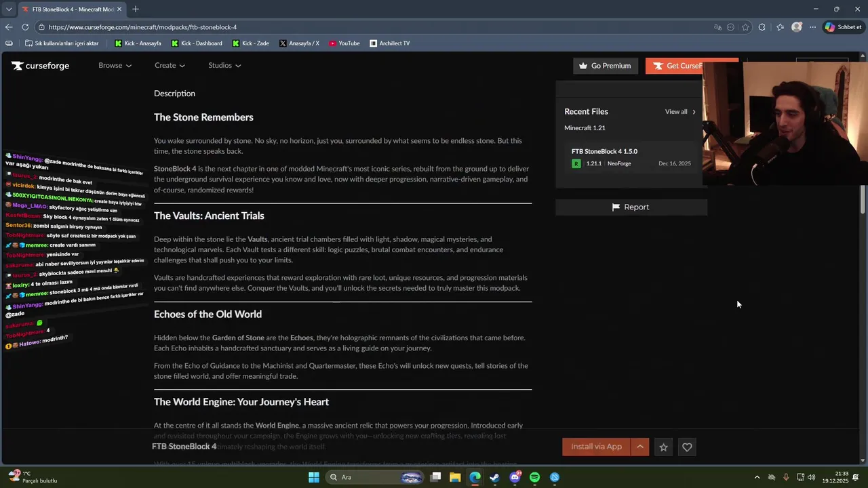Click the Recent Files heading
The width and height of the screenshot is (868, 488).
[586, 112]
